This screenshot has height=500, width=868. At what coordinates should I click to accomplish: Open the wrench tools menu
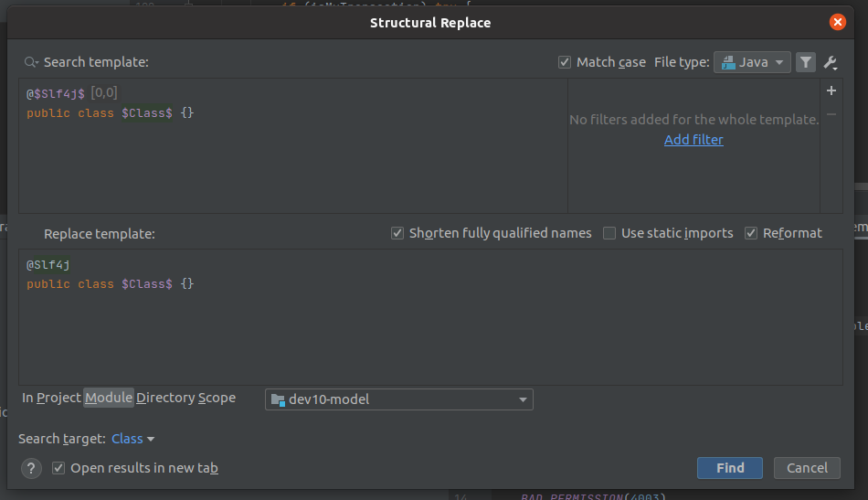[x=831, y=62]
